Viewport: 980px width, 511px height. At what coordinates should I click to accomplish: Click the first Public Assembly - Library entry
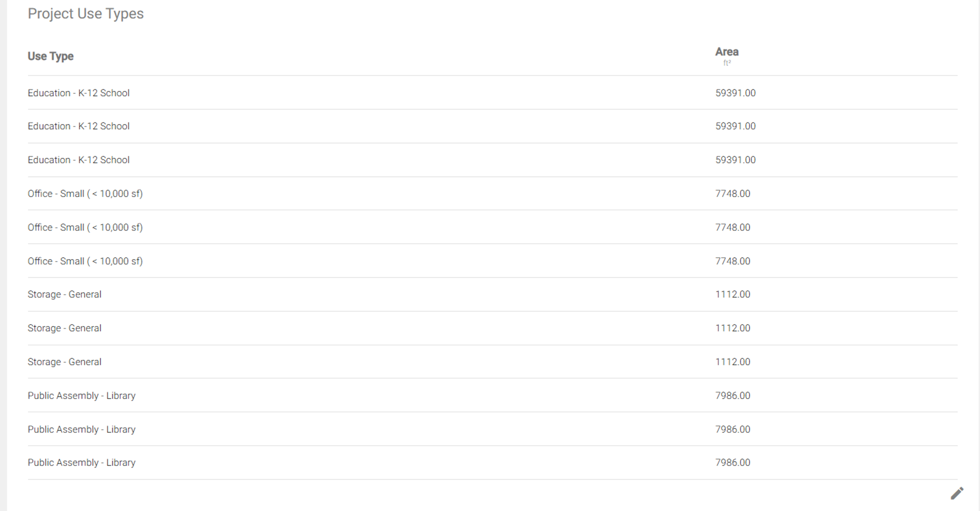(82, 396)
